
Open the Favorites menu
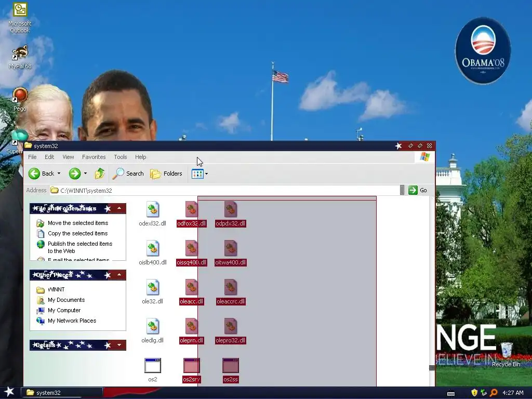(94, 157)
